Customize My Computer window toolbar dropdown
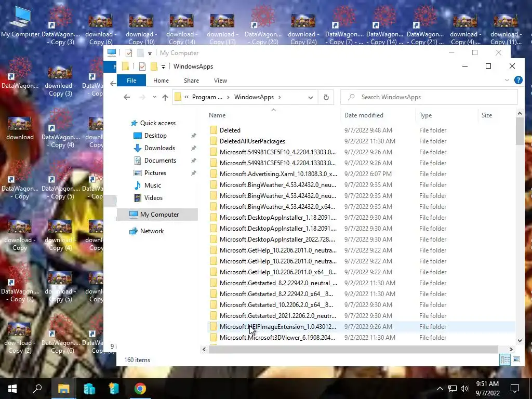Viewport: 532px width, 399px height. [150, 54]
